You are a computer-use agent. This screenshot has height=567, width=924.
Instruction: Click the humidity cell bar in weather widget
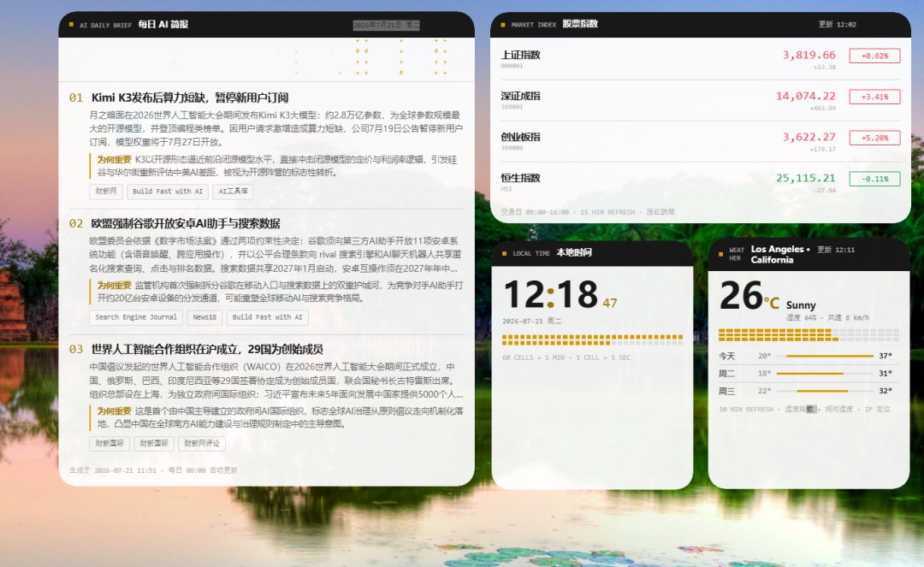[x=808, y=335]
